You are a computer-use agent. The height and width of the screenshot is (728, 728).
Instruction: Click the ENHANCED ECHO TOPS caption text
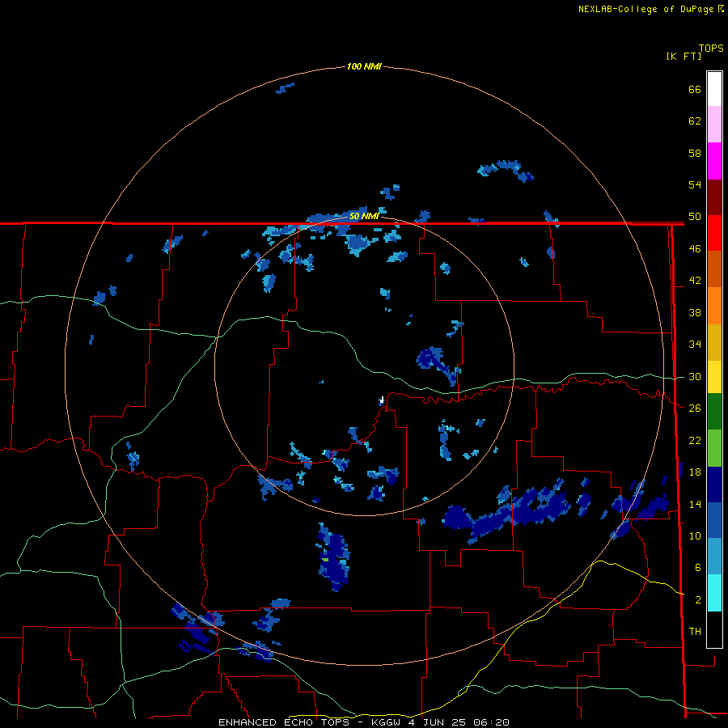click(x=284, y=722)
